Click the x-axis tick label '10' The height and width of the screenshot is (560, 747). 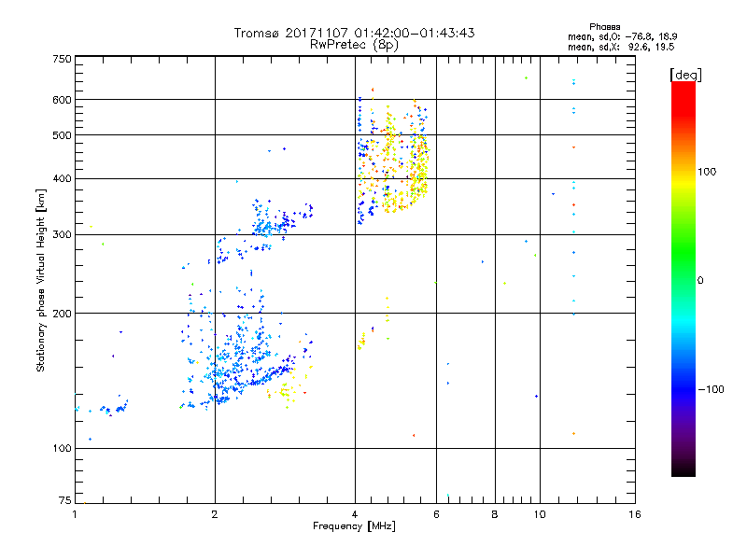tap(540, 514)
